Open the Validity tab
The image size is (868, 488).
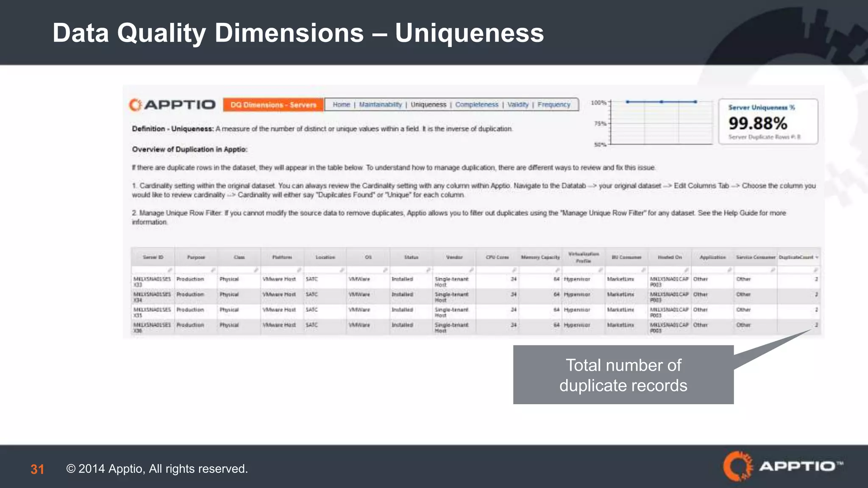click(518, 105)
